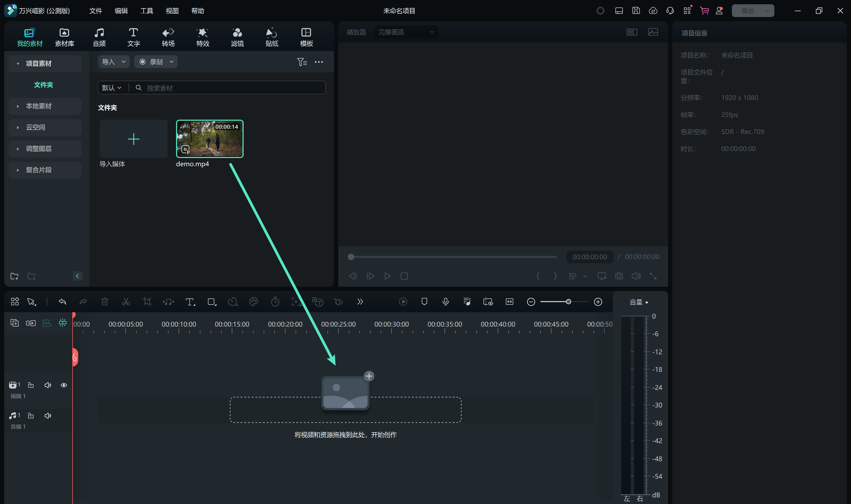Viewport: 851px width, 504px height.
Task: Select the Transitions (转场) tab icon
Action: tap(168, 33)
